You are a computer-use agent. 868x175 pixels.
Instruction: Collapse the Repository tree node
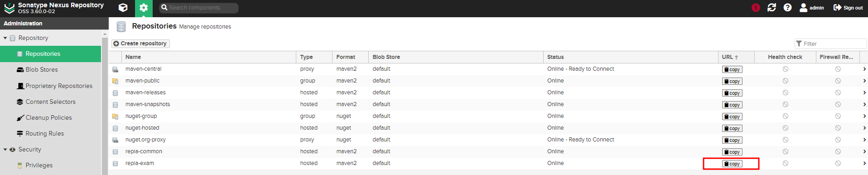(5, 38)
